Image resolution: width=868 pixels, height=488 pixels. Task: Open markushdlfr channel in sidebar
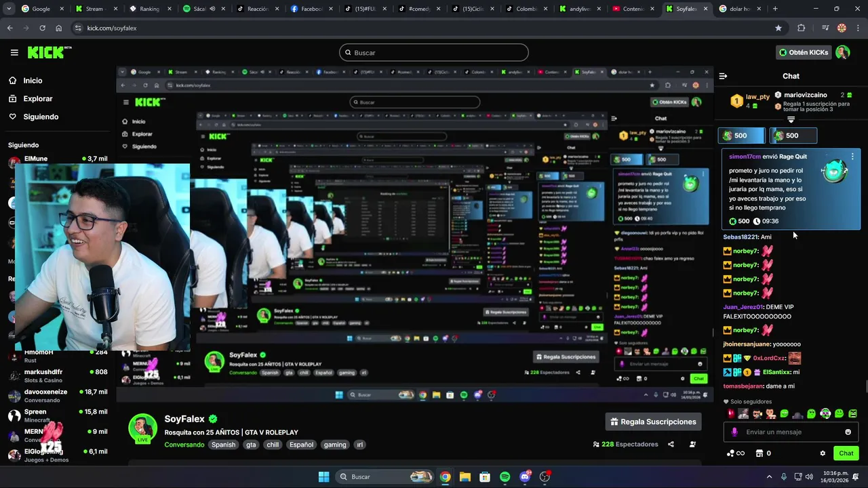(58, 376)
